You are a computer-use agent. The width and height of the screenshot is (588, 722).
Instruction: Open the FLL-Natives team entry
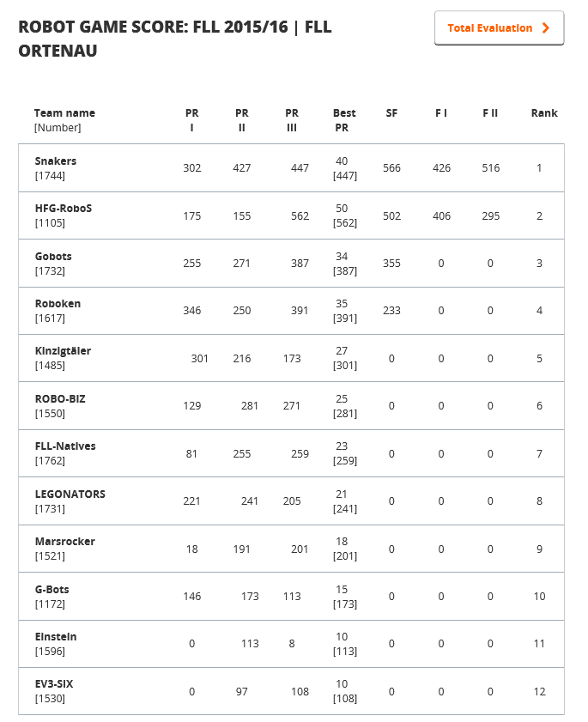[x=65, y=446]
